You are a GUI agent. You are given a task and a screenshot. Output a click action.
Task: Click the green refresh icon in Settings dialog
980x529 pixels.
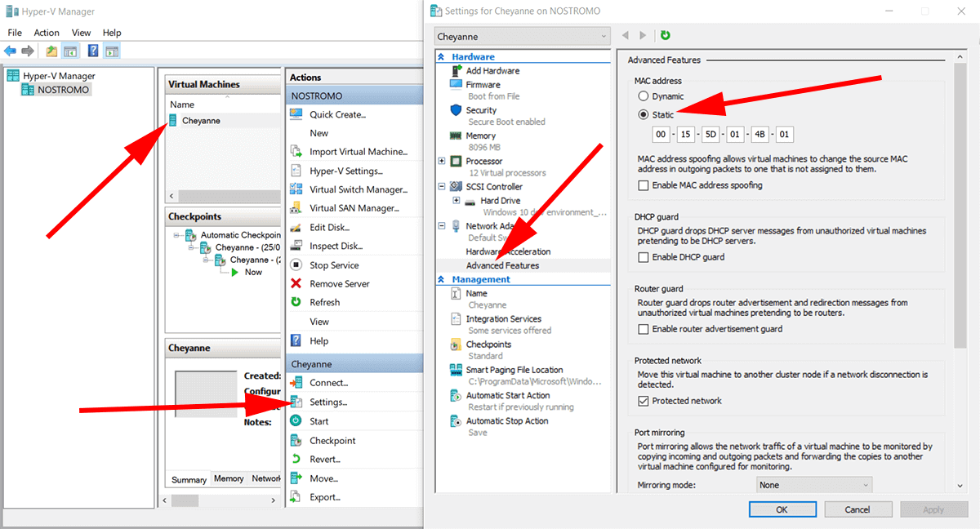click(665, 36)
